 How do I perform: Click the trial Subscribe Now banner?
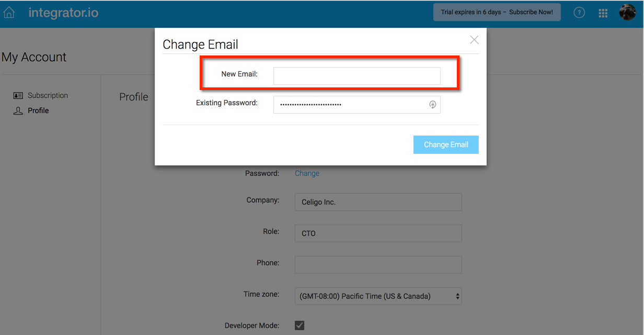pos(497,12)
